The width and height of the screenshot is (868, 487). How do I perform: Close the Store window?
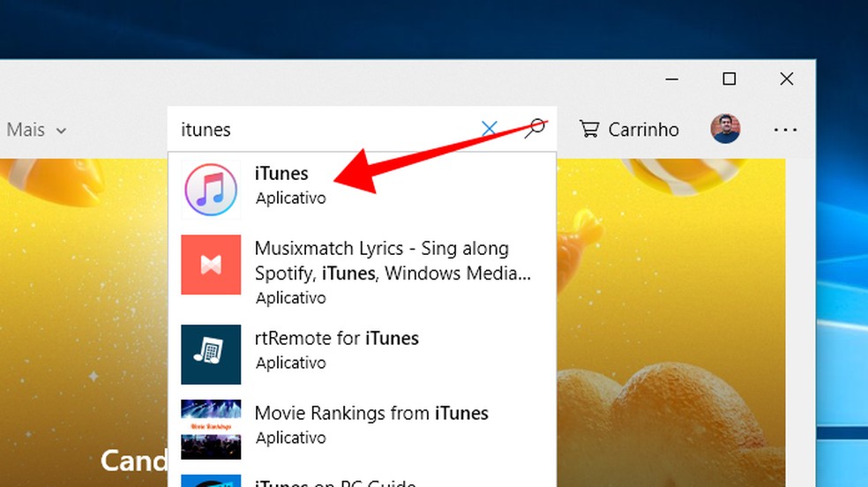(x=787, y=79)
